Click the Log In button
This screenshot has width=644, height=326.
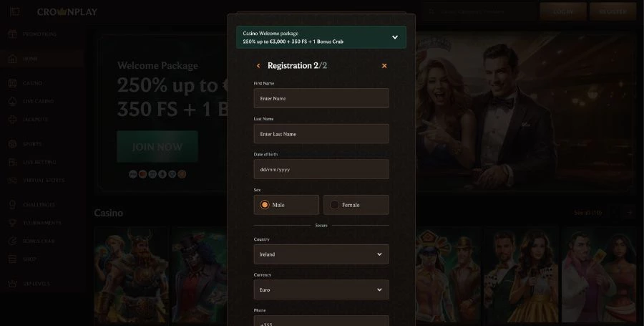coord(563,11)
